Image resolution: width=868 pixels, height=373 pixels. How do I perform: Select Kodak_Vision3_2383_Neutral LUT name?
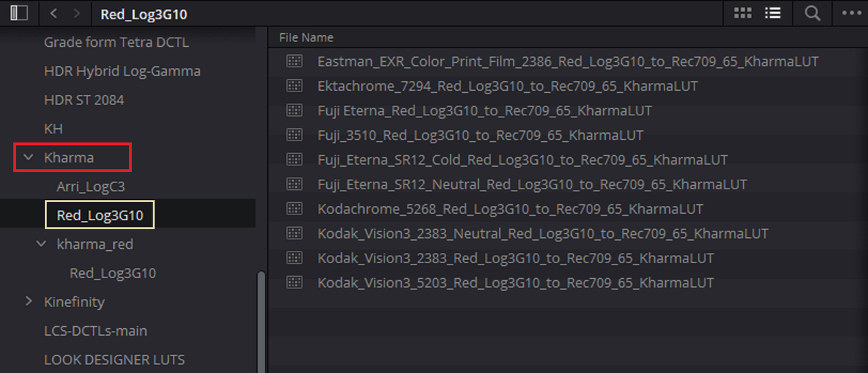coord(543,233)
